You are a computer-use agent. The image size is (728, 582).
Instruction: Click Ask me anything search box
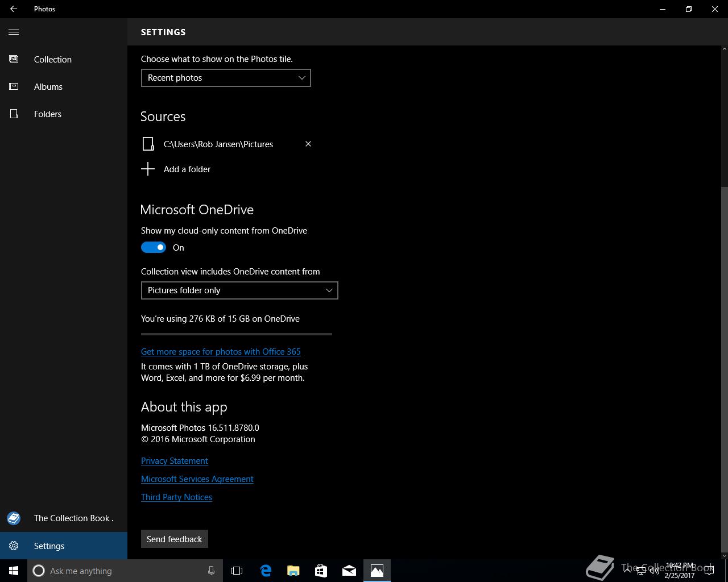(125, 571)
